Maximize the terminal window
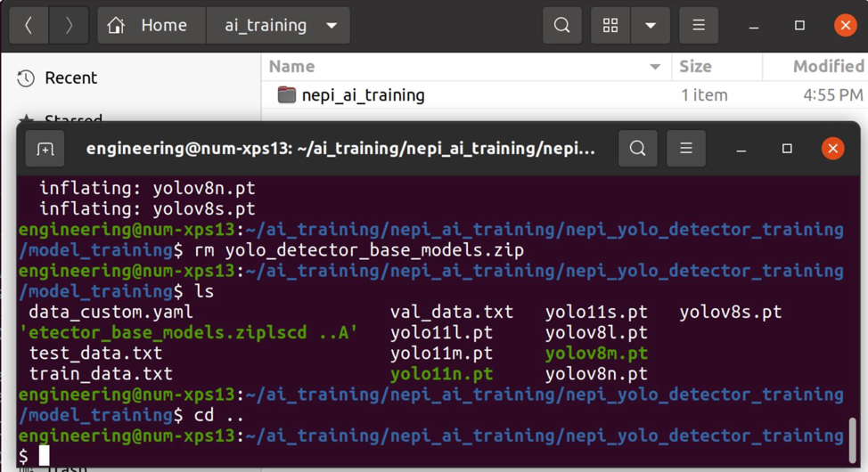868x472 pixels. pos(787,149)
